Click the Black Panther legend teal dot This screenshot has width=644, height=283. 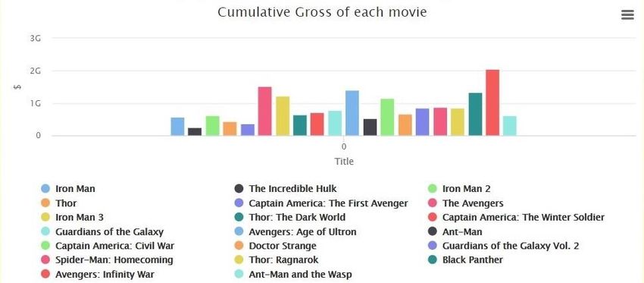433,260
